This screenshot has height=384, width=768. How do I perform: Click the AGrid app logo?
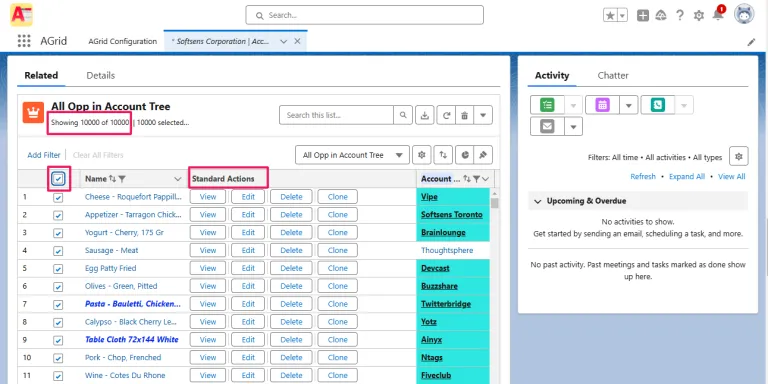[x=21, y=15]
